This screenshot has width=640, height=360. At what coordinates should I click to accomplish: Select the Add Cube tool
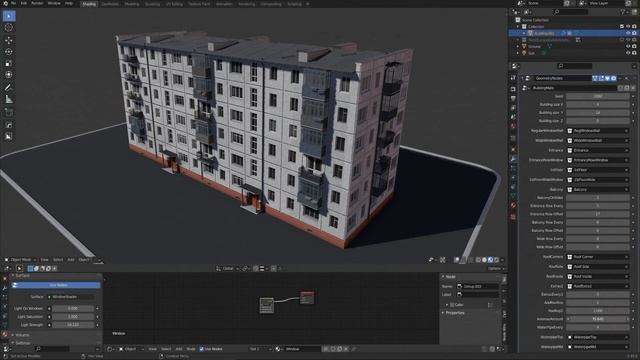[x=9, y=112]
